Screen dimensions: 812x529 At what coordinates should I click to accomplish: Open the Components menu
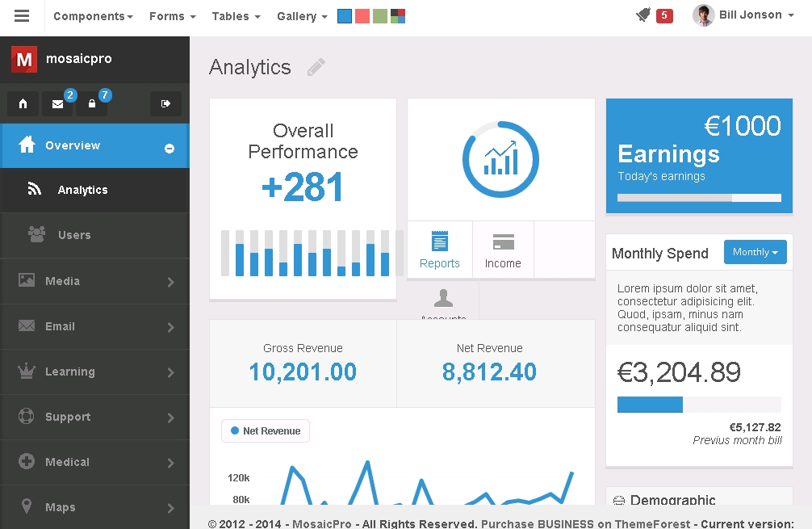coord(93,16)
